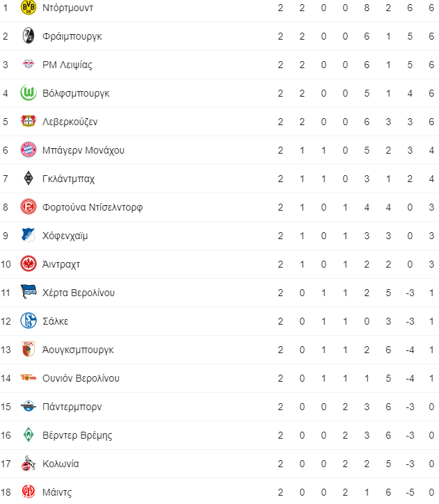
Task: Click the Schalke blue logo
Action: [29, 320]
